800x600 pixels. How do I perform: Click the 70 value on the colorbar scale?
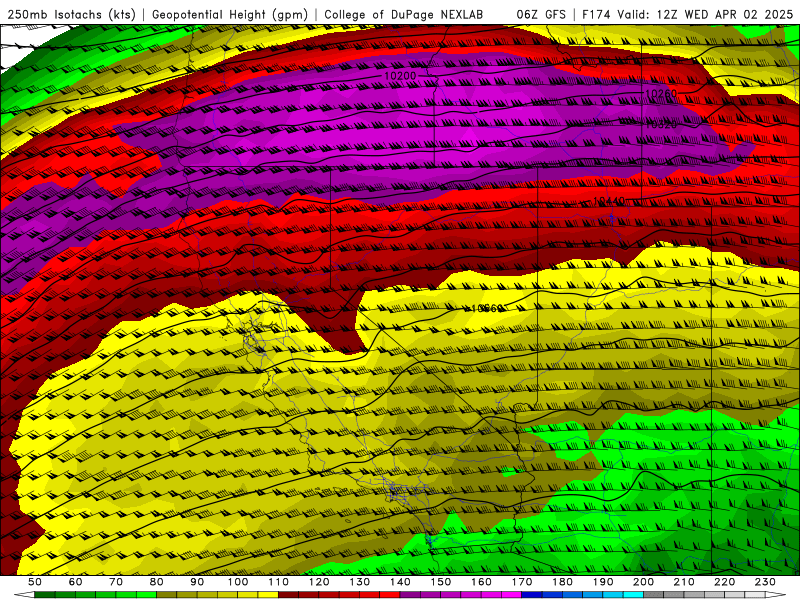116,582
